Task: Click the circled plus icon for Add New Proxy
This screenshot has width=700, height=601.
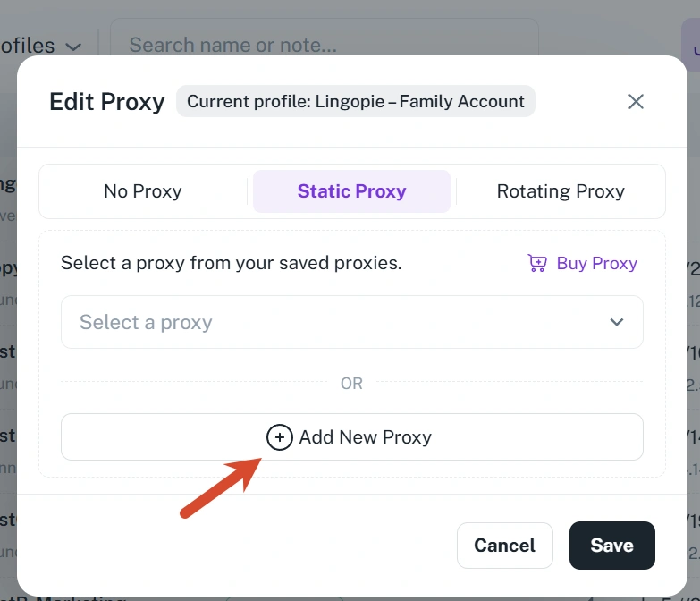Action: [x=280, y=437]
